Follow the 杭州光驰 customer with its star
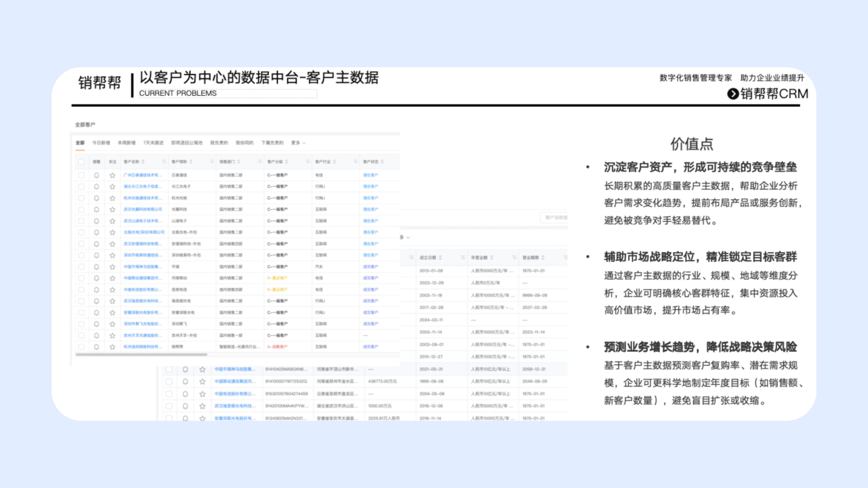The image size is (868, 488). (113, 198)
